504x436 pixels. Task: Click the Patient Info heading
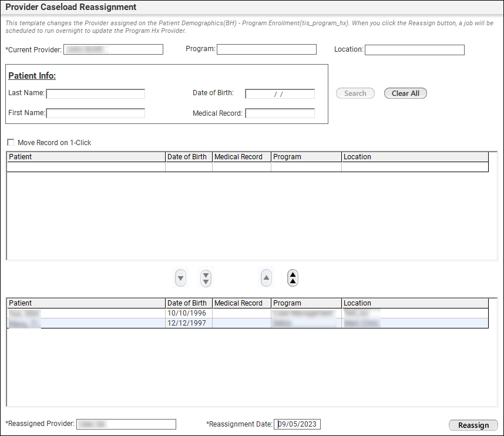[x=32, y=76]
